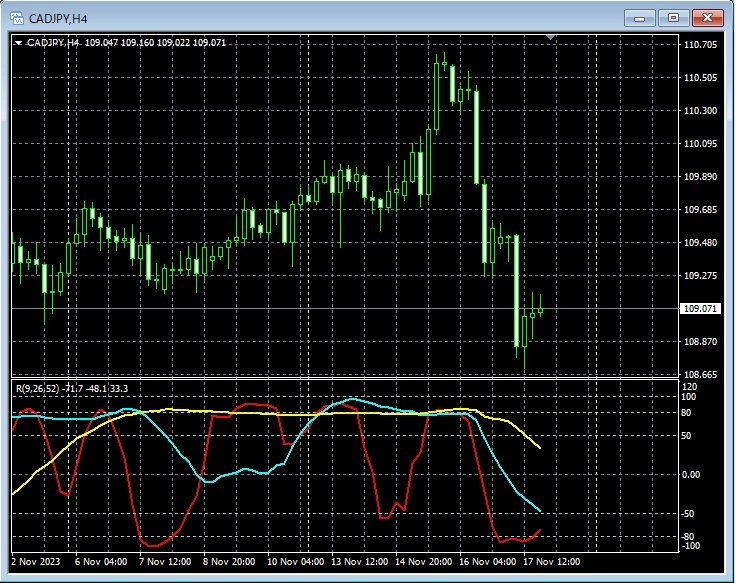This screenshot has height=583, width=736.
Task: Click the current price label 109.071
Action: [700, 309]
